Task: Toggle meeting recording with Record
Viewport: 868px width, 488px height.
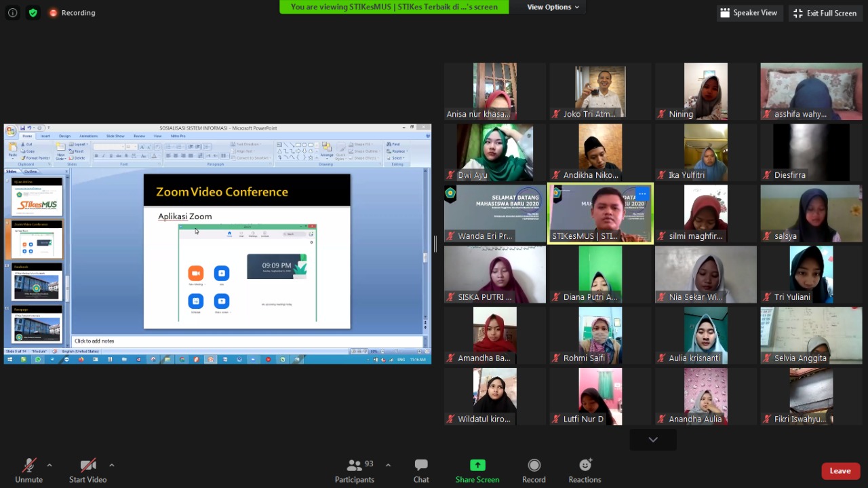Action: (x=534, y=470)
